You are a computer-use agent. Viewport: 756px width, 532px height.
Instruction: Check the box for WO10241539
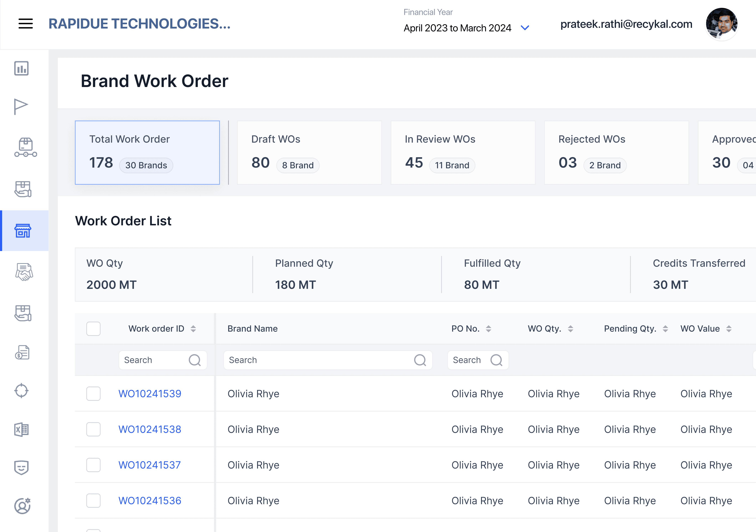[x=93, y=394]
